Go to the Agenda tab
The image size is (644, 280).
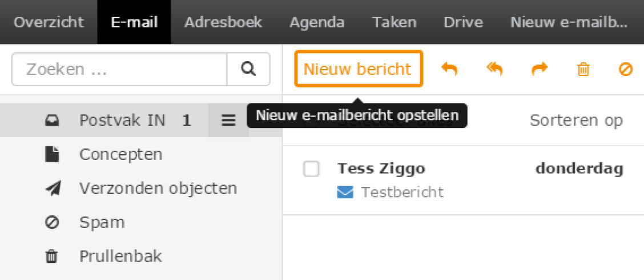317,22
